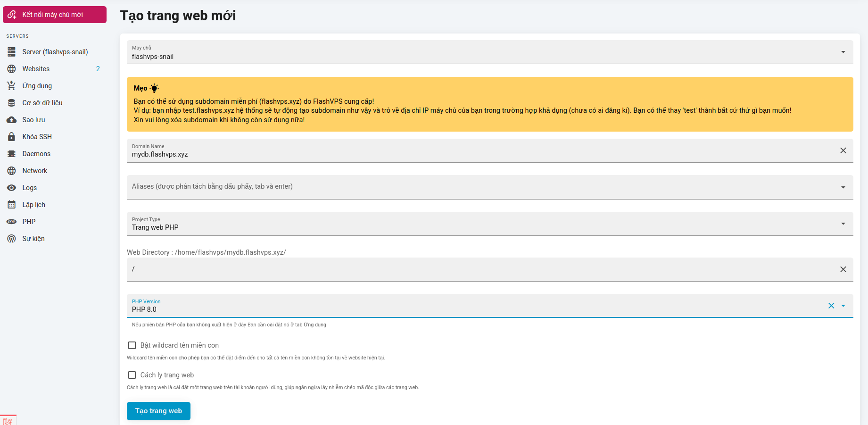Open the Project Type dropdown arrow
868x425 pixels.
[x=843, y=224]
